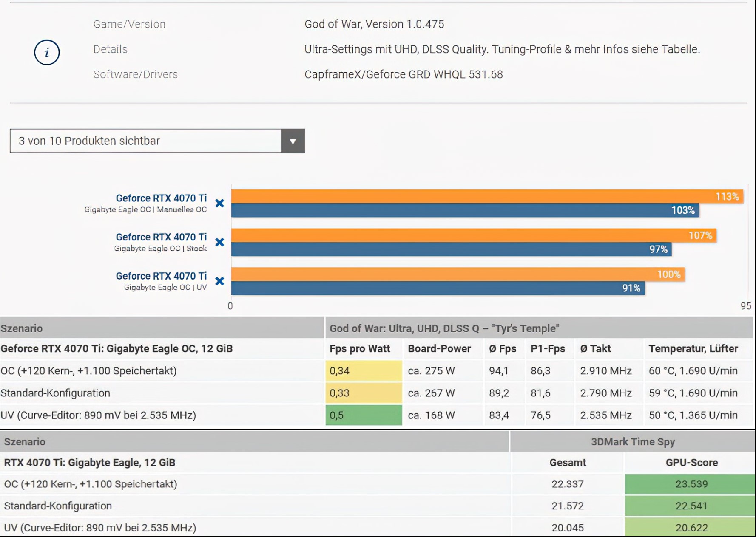Click the 'Game/Version' label
This screenshot has width=756, height=537.
click(129, 24)
